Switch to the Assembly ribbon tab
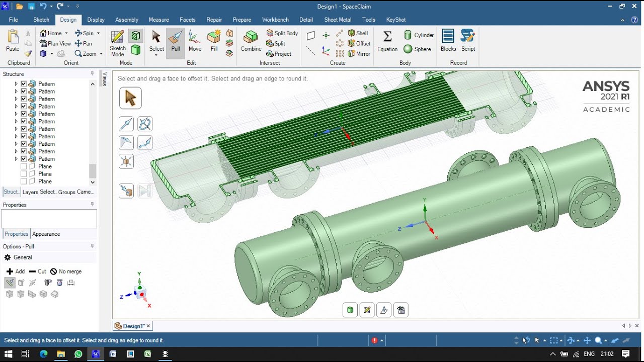This screenshot has height=362, width=644. pos(127,20)
